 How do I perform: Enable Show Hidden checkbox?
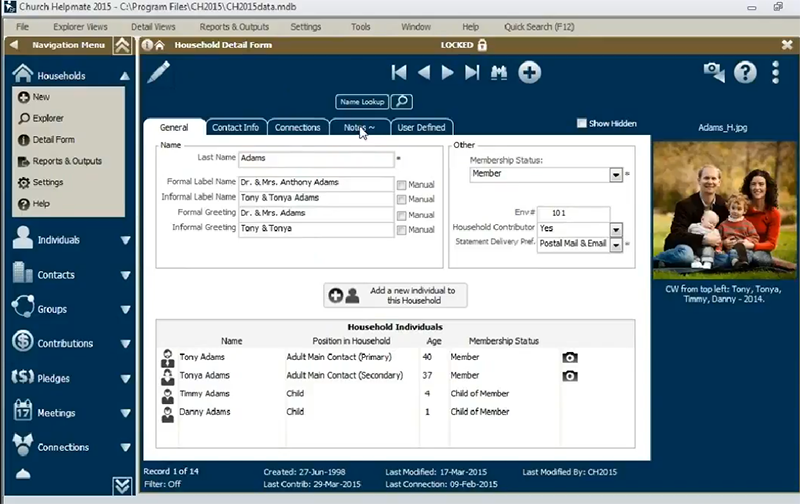pyautogui.click(x=581, y=123)
